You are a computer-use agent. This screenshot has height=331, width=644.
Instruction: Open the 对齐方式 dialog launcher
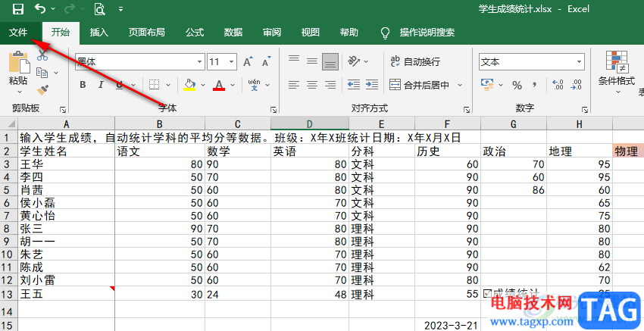467,110
